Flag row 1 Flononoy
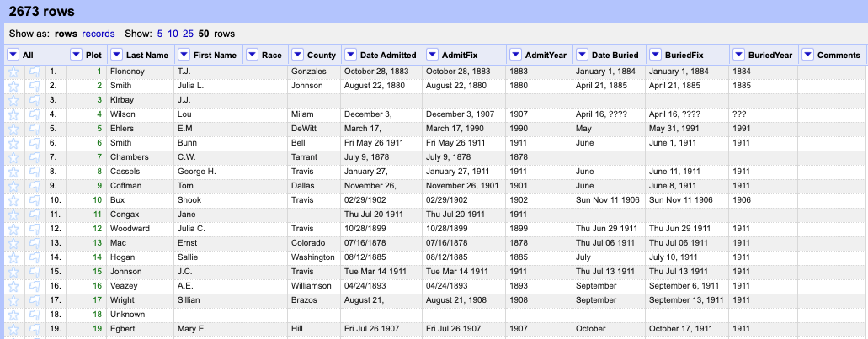Screen dimensions: 868x339 pos(35,72)
